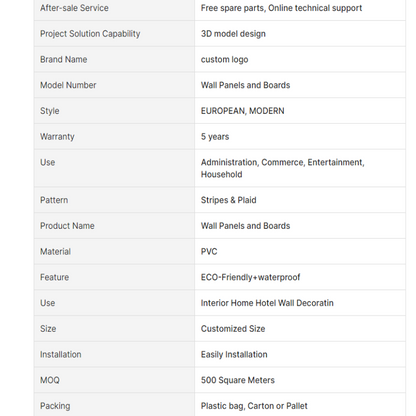The width and height of the screenshot is (416, 416).
Task: Click the 5 years warranty value
Action: coord(215,137)
